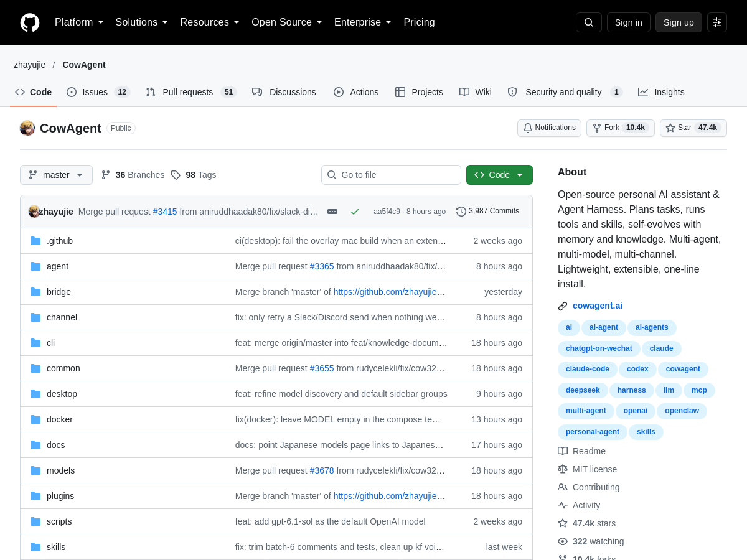
Task: Open the desktop folder
Action: coord(62,394)
